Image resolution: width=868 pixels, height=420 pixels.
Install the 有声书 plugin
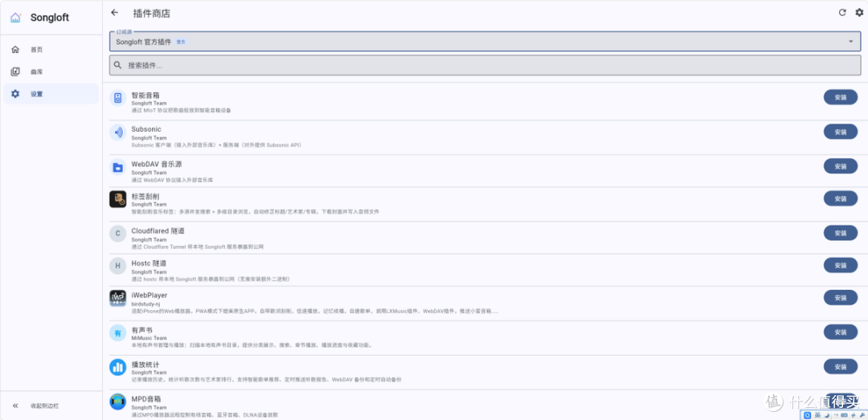pyautogui.click(x=841, y=332)
